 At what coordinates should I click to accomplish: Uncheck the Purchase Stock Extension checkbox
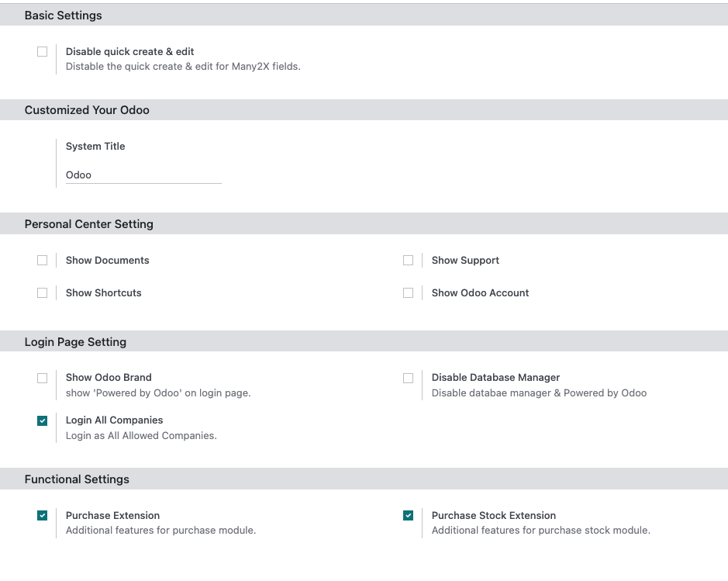coord(408,516)
